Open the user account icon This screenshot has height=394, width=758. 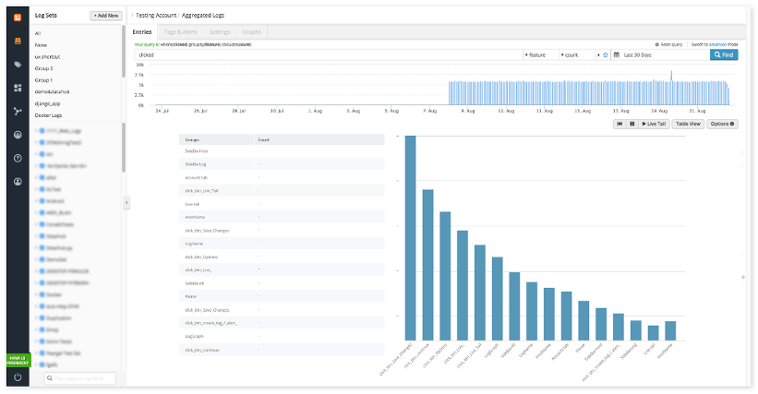coord(17,181)
